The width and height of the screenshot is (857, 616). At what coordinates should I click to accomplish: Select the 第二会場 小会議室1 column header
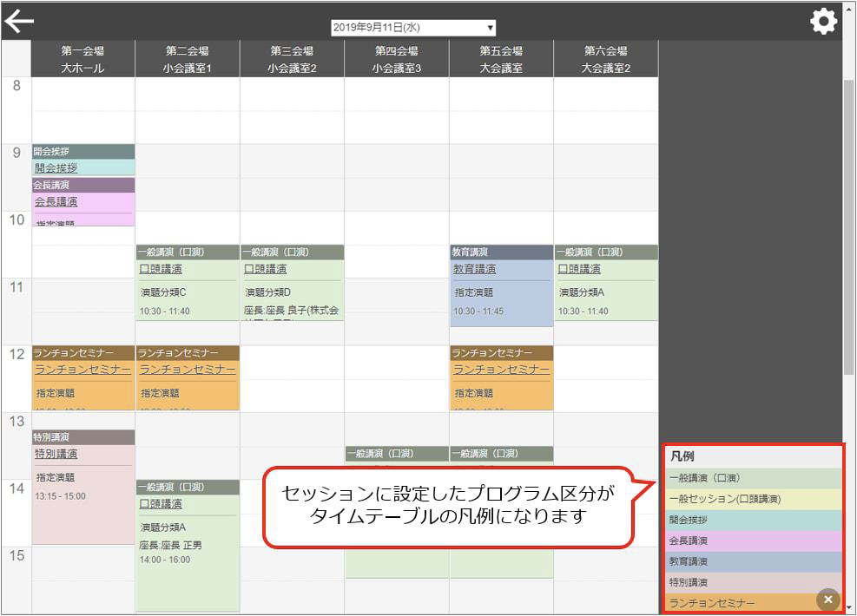coord(188,59)
